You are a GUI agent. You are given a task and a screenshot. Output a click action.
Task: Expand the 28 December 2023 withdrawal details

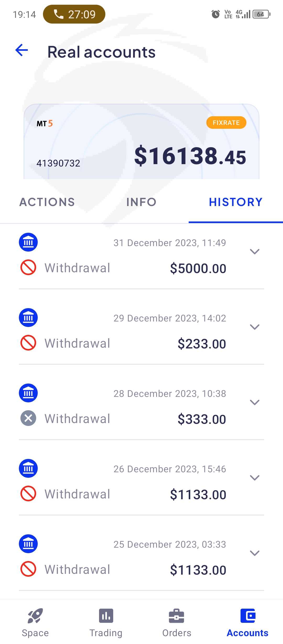(x=254, y=402)
